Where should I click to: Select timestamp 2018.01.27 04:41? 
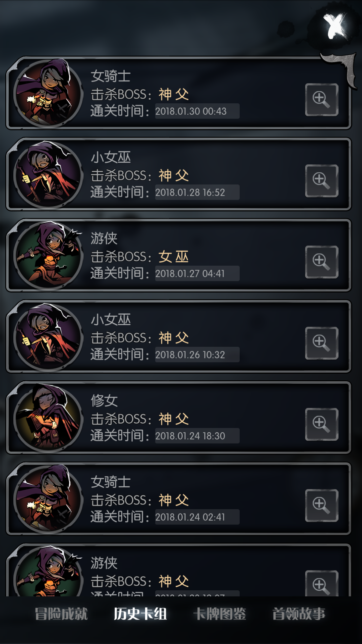click(x=197, y=273)
